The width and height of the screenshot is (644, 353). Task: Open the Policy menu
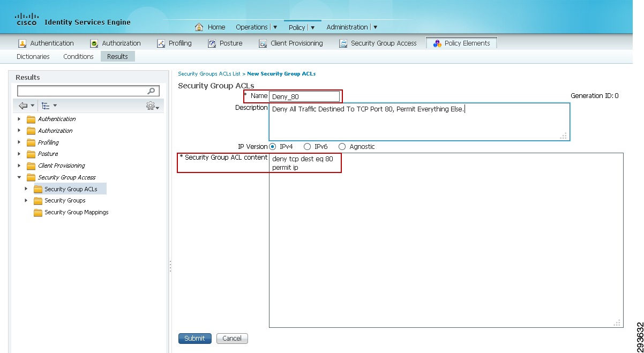click(x=297, y=28)
